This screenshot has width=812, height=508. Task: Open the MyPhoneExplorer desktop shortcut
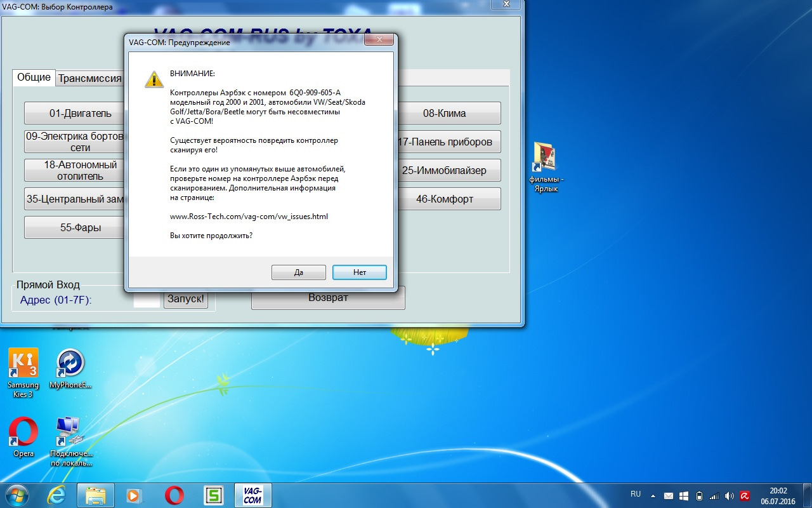click(x=70, y=369)
